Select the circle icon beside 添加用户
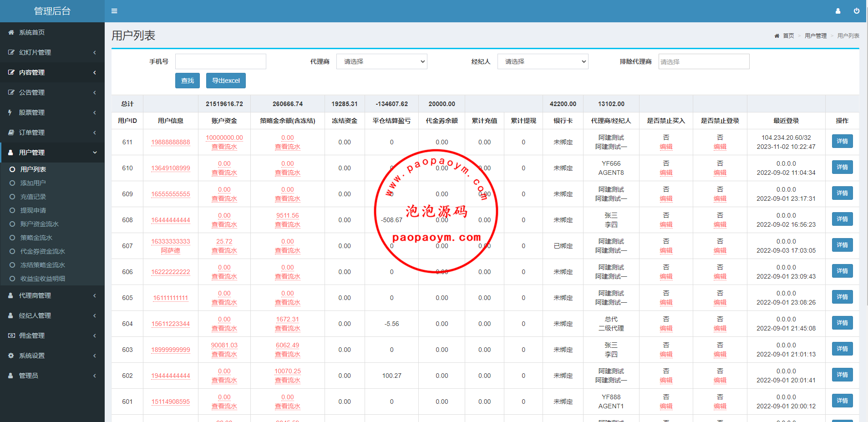Viewport: 868px width, 422px height. (12, 183)
